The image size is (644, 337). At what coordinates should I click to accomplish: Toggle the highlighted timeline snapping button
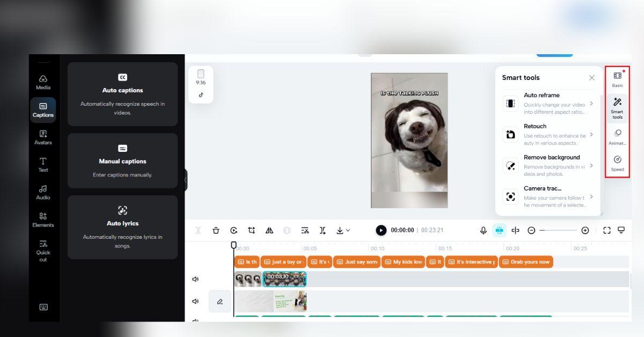[499, 230]
